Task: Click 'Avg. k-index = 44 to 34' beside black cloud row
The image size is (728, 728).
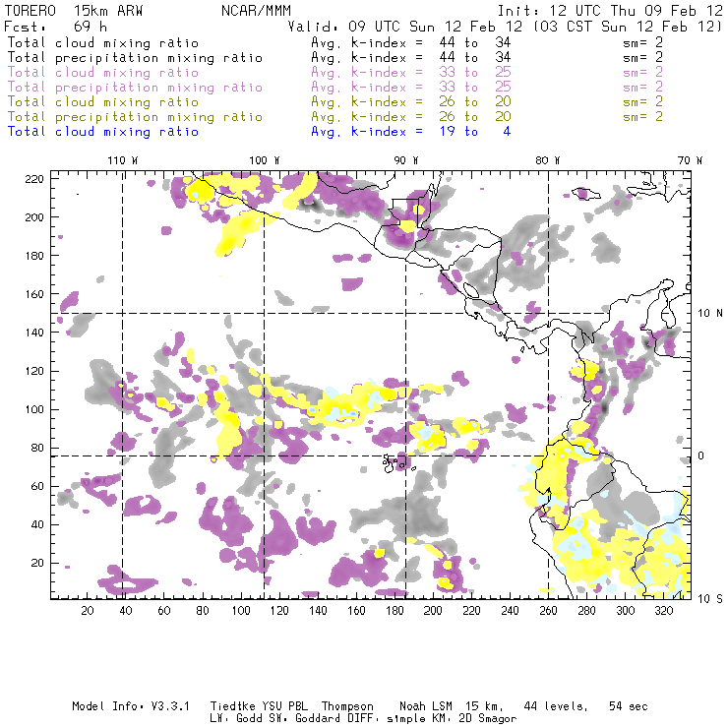Action: (411, 42)
